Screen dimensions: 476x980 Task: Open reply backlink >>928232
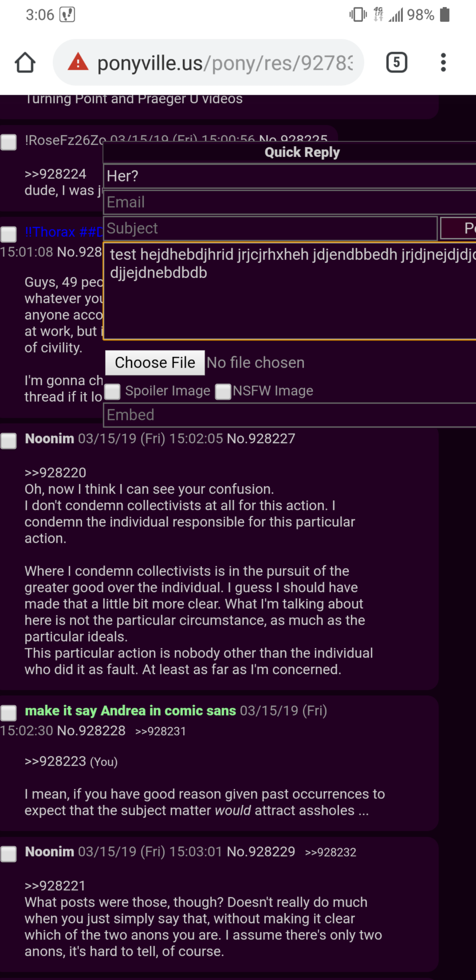point(330,852)
